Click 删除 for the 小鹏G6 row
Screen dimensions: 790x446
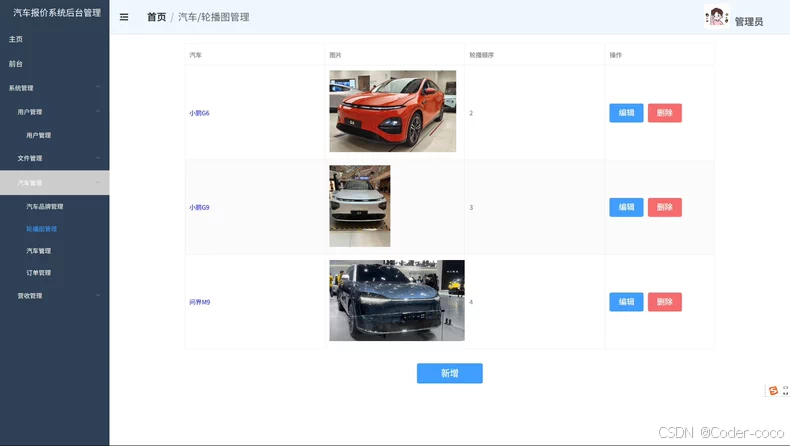click(x=665, y=113)
